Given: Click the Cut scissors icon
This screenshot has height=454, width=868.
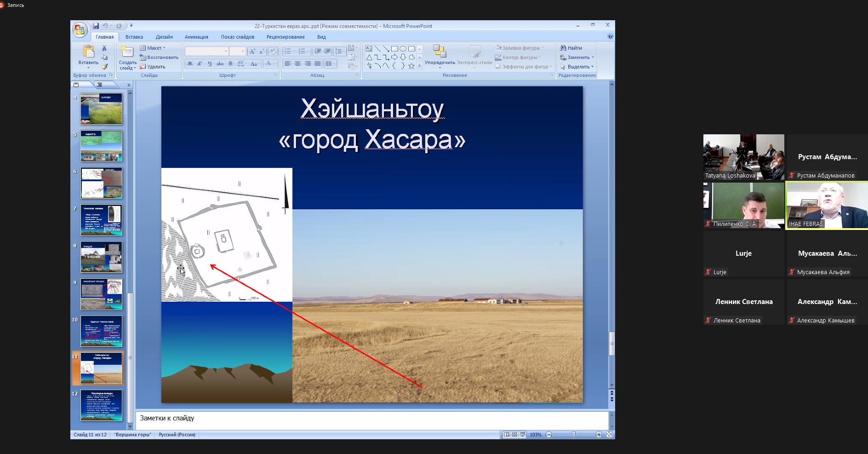Looking at the screenshot, I should point(104,48).
